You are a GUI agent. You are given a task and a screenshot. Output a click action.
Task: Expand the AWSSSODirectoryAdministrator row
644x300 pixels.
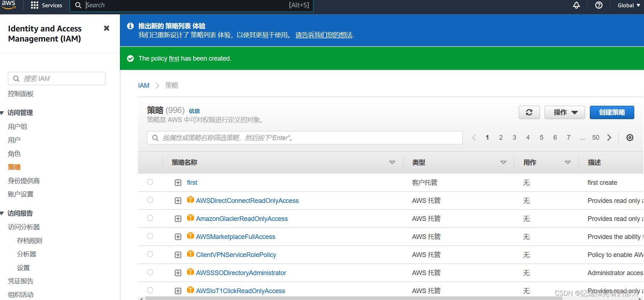tap(178, 273)
